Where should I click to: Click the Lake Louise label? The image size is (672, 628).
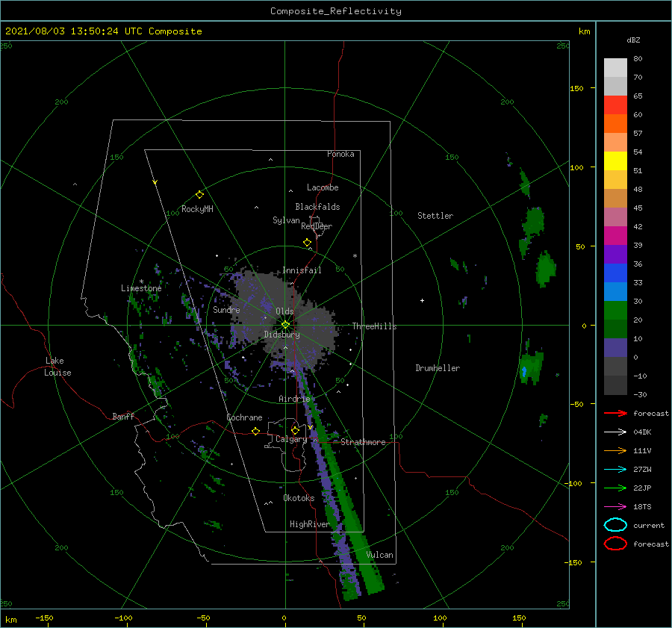[57, 367]
